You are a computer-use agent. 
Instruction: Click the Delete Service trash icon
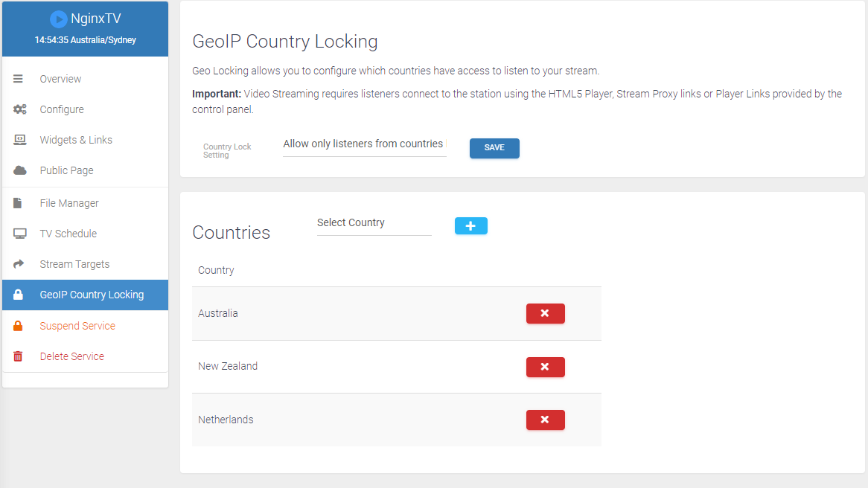pyautogui.click(x=19, y=356)
